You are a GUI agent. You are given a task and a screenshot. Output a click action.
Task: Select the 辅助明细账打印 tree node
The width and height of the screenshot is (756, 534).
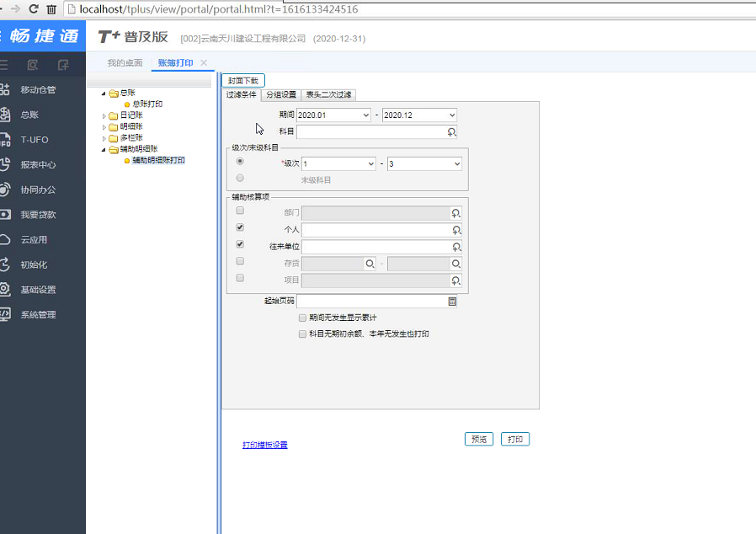point(158,160)
